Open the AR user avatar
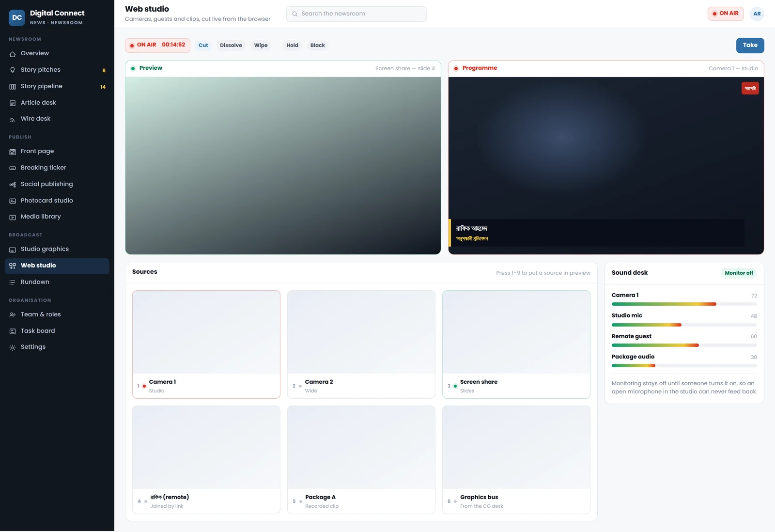Image resolution: width=775 pixels, height=532 pixels. (757, 14)
